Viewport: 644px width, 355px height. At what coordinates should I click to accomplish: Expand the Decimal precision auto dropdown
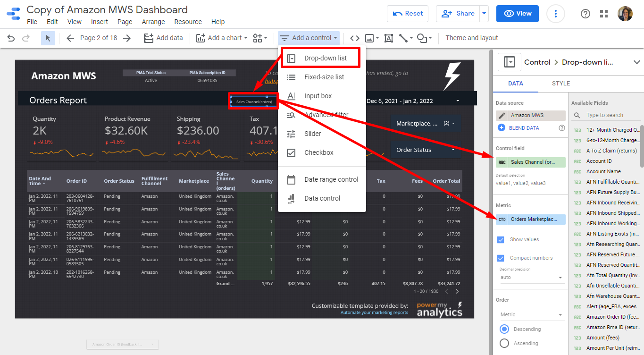click(x=531, y=278)
